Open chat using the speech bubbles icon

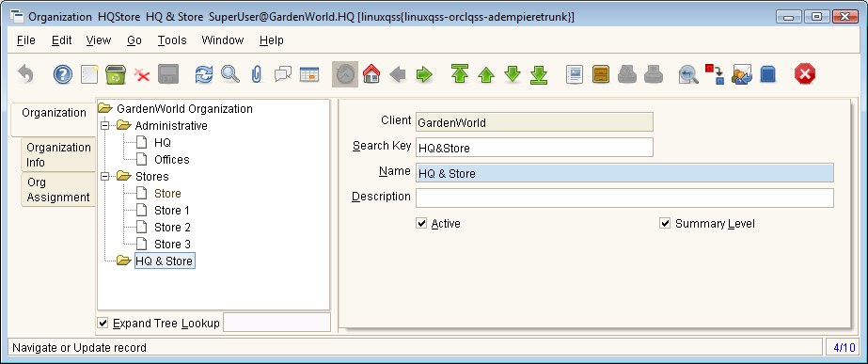pyautogui.click(x=283, y=73)
